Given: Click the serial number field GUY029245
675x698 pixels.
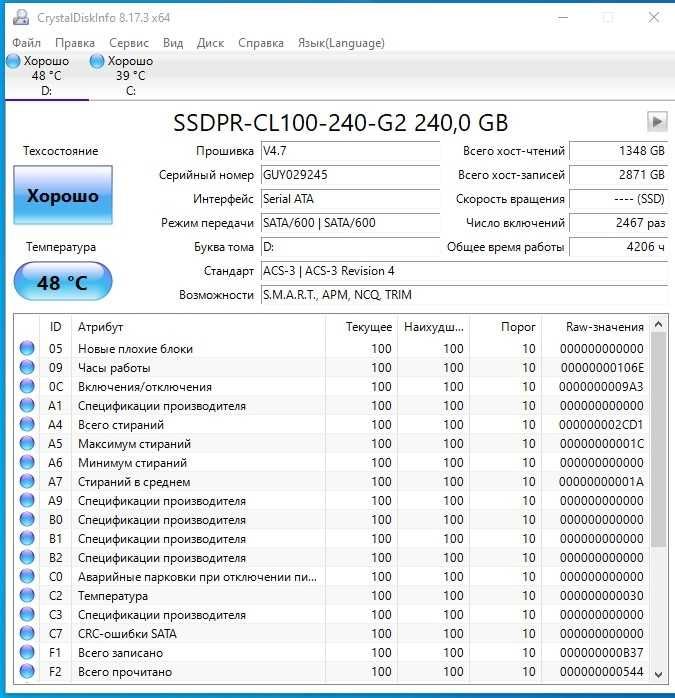Looking at the screenshot, I should (350, 175).
